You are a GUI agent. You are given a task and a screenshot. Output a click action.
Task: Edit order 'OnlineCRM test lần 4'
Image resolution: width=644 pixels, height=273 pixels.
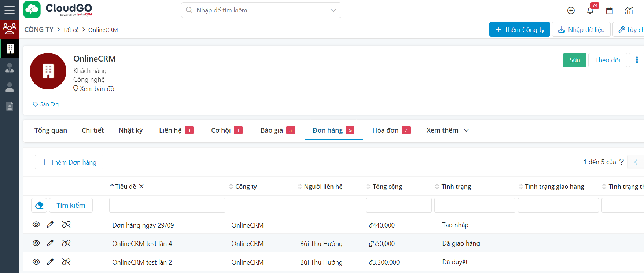click(50, 243)
